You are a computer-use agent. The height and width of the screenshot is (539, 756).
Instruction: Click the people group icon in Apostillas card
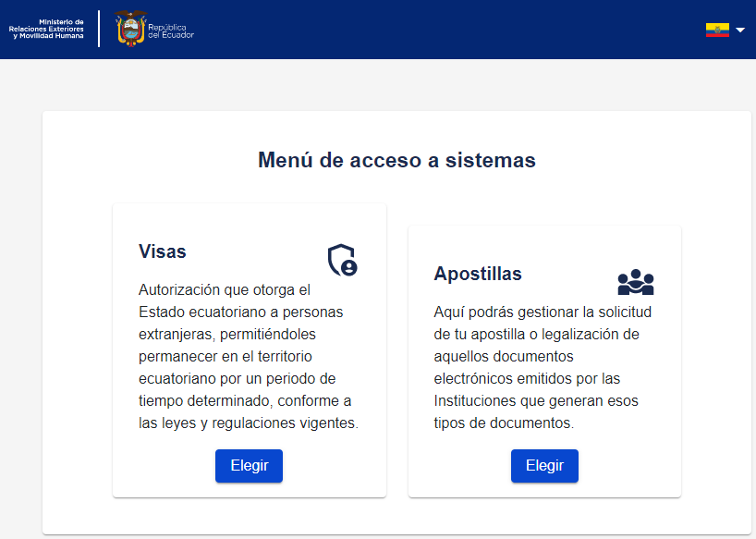636,282
